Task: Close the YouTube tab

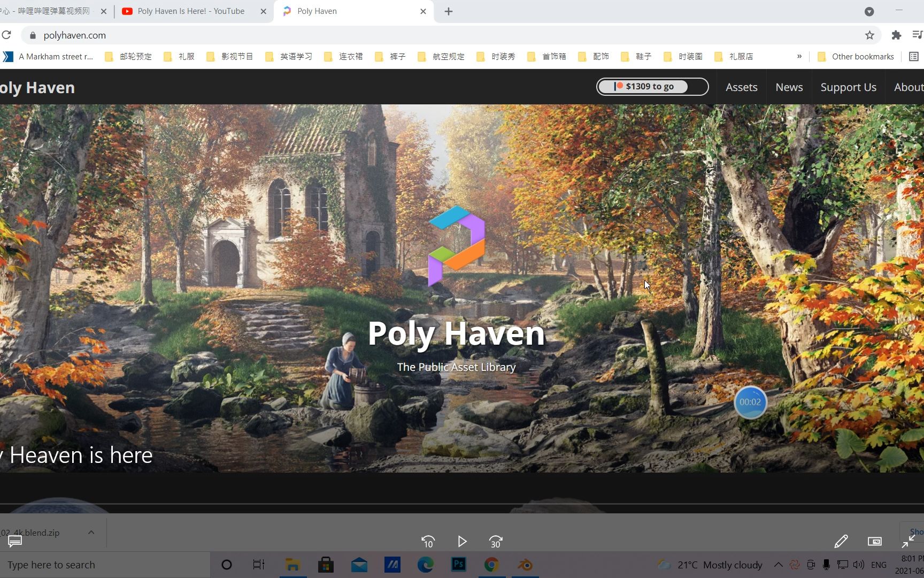Action: (263, 11)
